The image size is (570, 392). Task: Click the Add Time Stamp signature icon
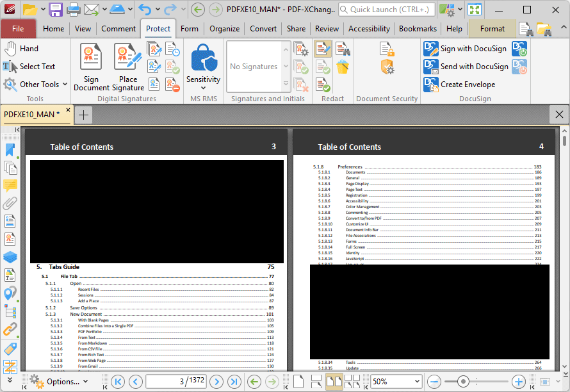[172, 49]
